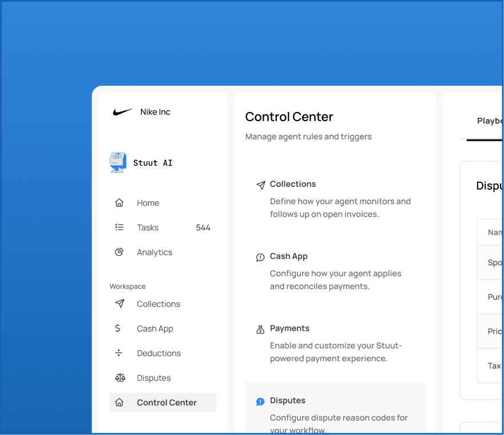Click the paper plane icon beside Collections card
The width and height of the screenshot is (504, 435).
[261, 185]
